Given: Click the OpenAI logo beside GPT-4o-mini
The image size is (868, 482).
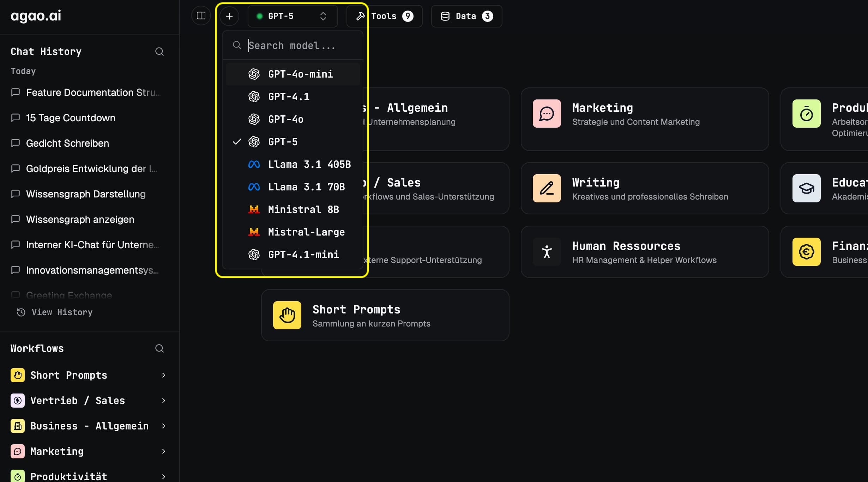Looking at the screenshot, I should coord(254,74).
